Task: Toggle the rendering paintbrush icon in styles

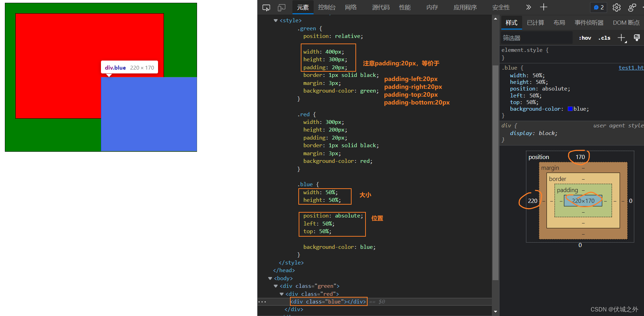Action: tap(637, 38)
